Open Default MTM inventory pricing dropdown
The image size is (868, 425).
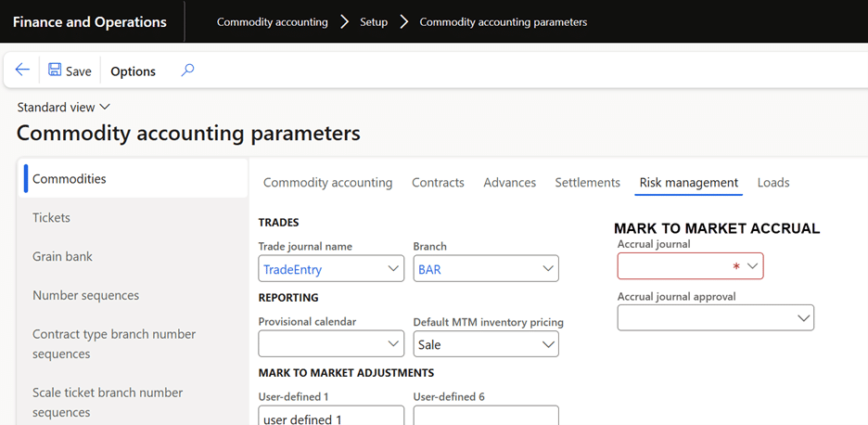pos(546,344)
